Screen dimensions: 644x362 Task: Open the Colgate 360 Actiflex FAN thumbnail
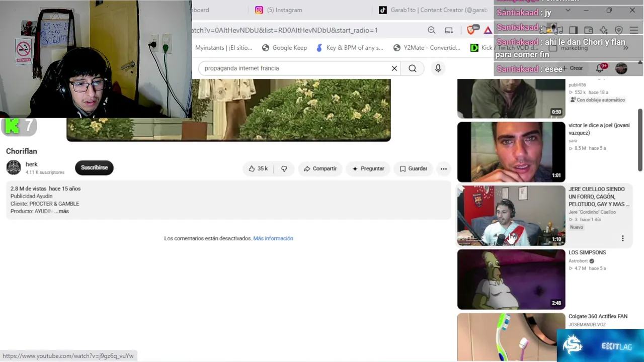511,337
